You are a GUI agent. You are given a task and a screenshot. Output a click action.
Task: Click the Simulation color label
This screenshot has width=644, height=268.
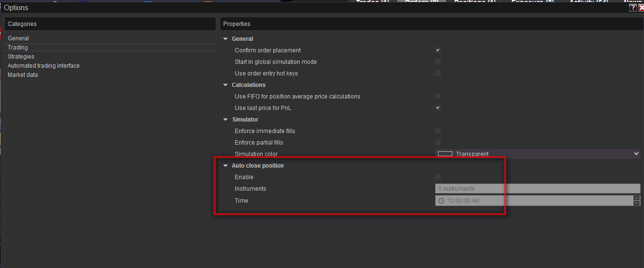click(x=256, y=154)
